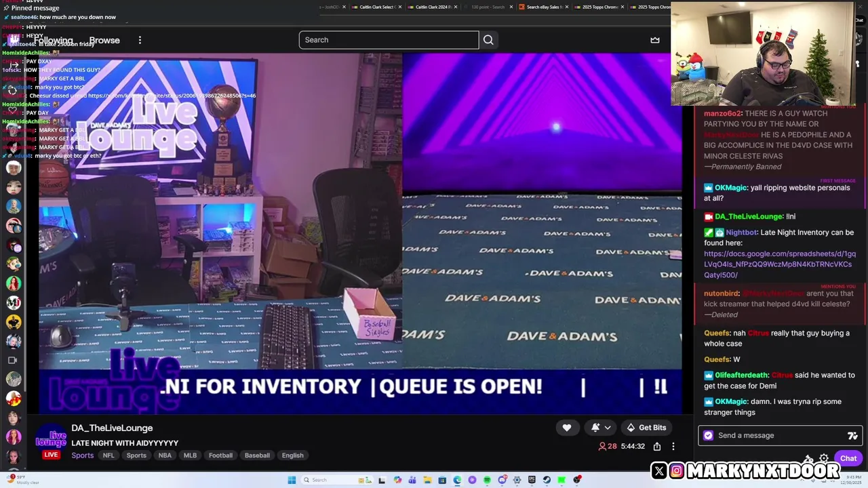Select the NBA tag
The height and width of the screenshot is (488, 868).
[x=165, y=455]
